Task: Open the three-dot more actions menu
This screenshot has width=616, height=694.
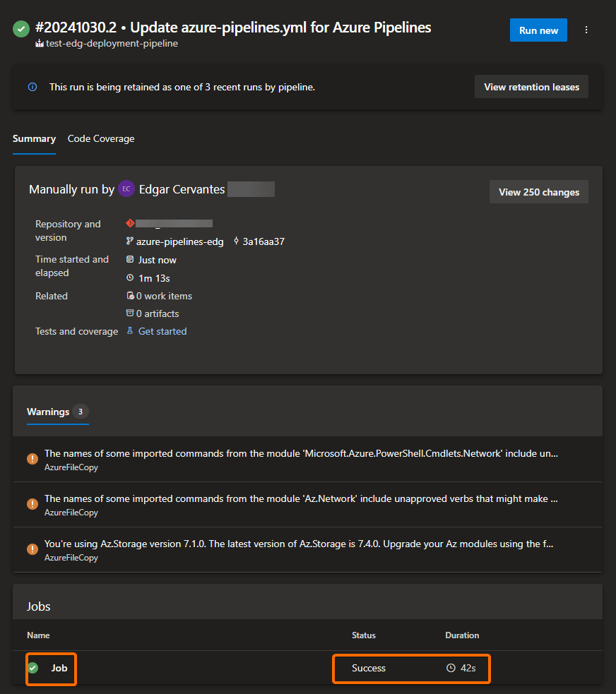Action: click(586, 30)
